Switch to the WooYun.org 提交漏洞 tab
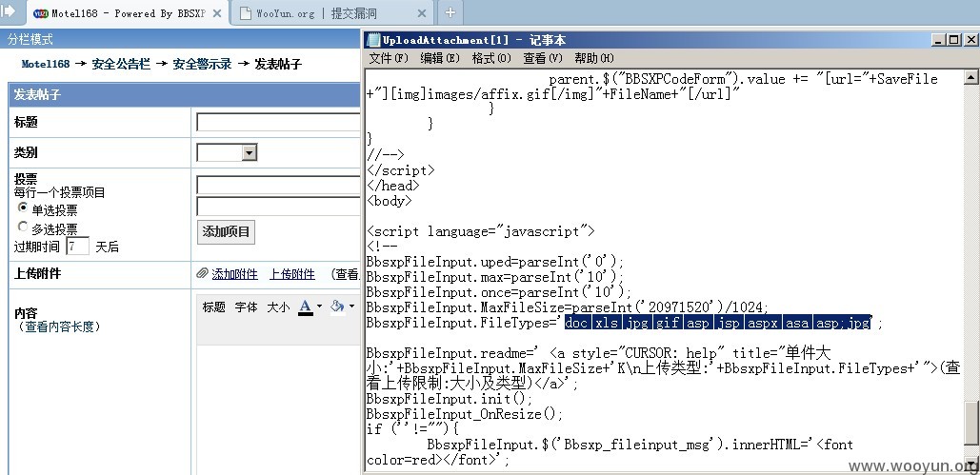980x475 pixels. pos(333,13)
